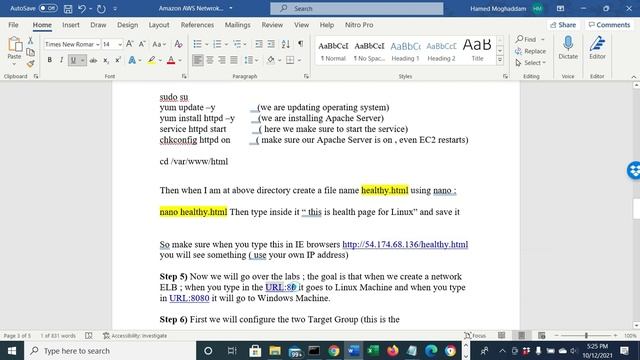Open Excel from the taskbar
Screen dimensions: 640x360
[373, 351]
